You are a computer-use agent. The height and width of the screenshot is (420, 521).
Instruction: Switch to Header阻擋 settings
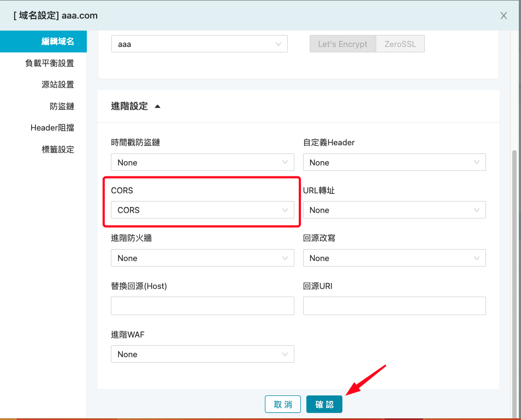pyautogui.click(x=52, y=128)
